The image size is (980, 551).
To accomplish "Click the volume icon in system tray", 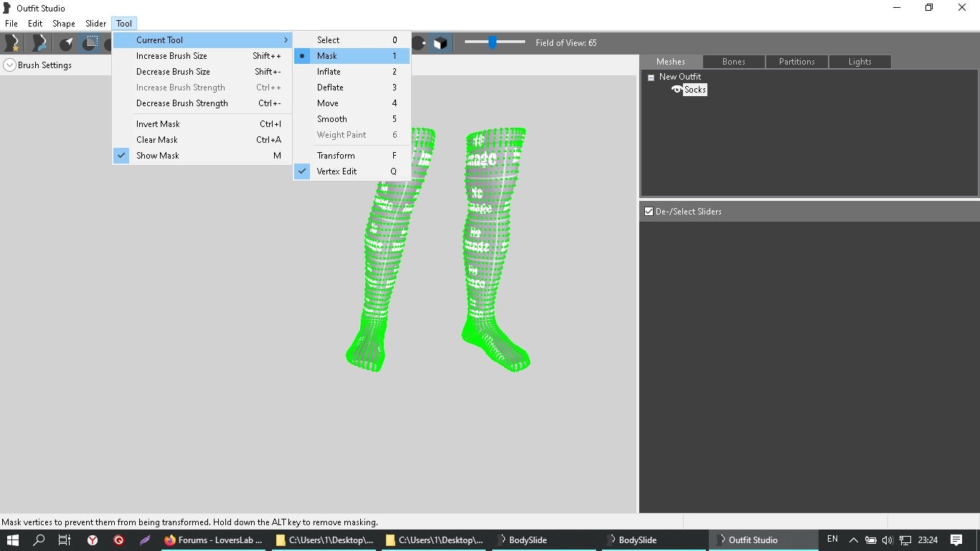I will click(887, 540).
